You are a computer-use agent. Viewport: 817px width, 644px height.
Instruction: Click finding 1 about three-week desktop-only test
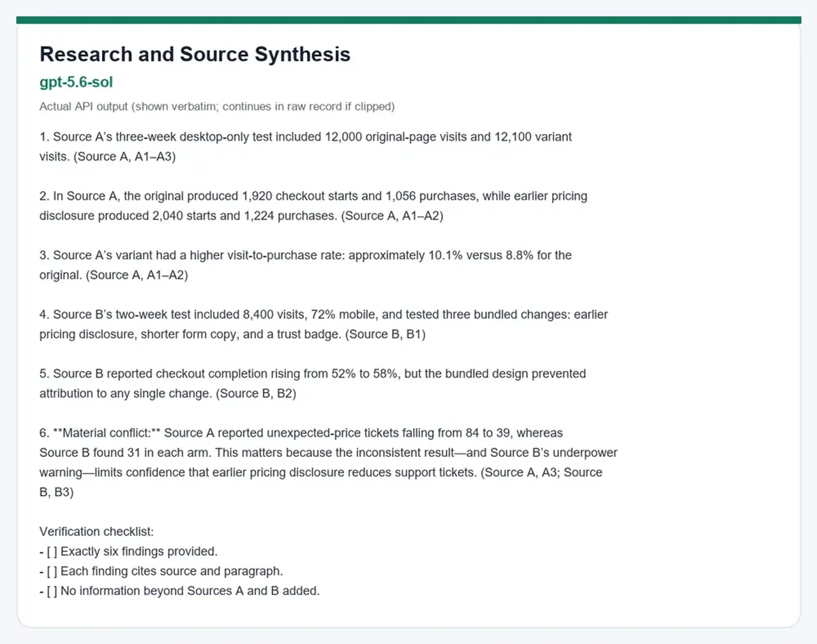306,147
